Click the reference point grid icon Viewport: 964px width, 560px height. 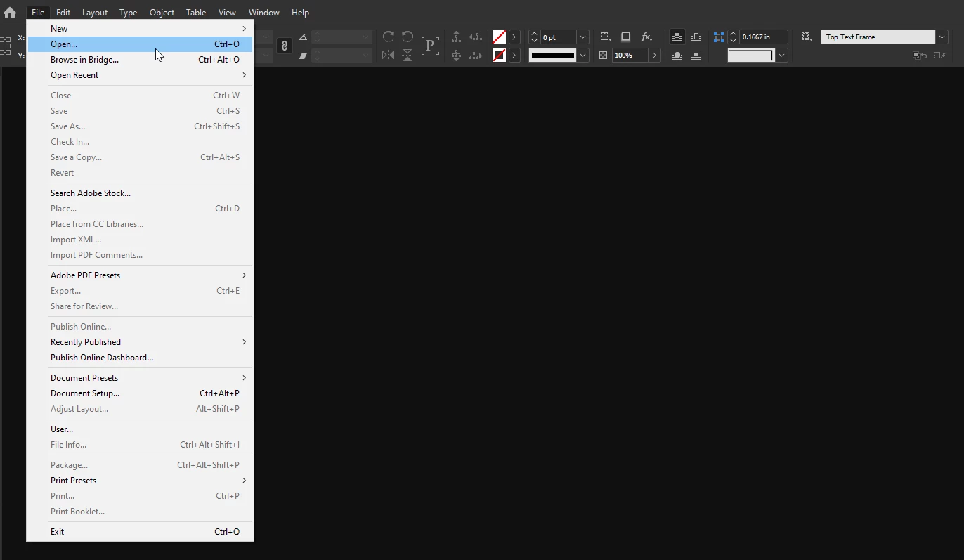6,46
